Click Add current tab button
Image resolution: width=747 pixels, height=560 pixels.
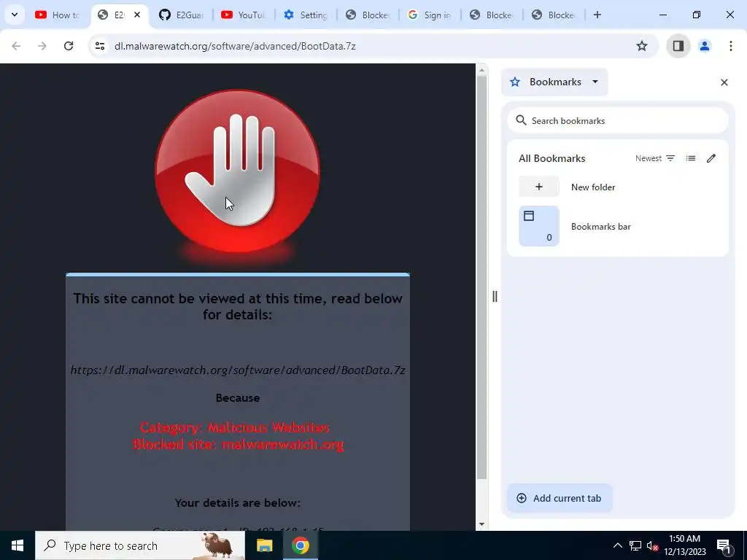coord(560,498)
